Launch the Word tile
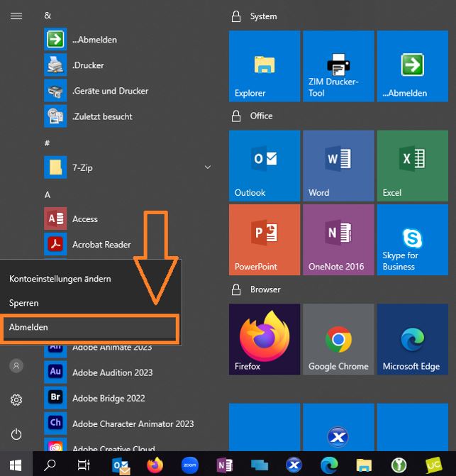This screenshot has width=456, height=476. (x=338, y=166)
